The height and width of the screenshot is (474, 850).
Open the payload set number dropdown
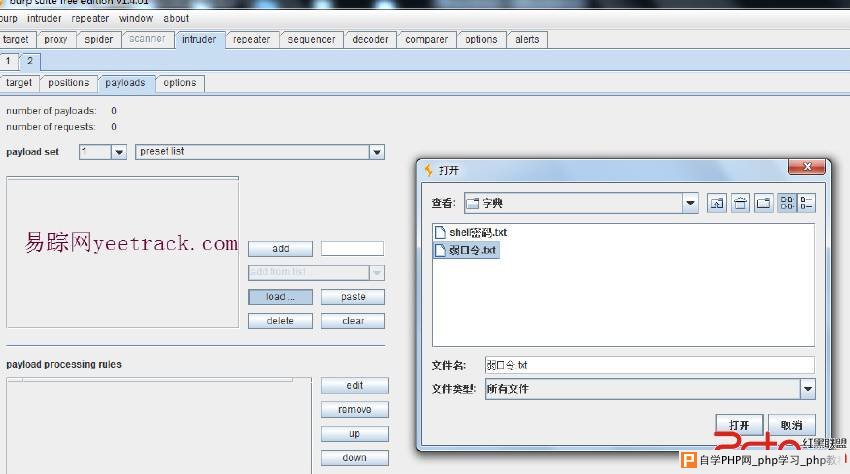point(119,152)
